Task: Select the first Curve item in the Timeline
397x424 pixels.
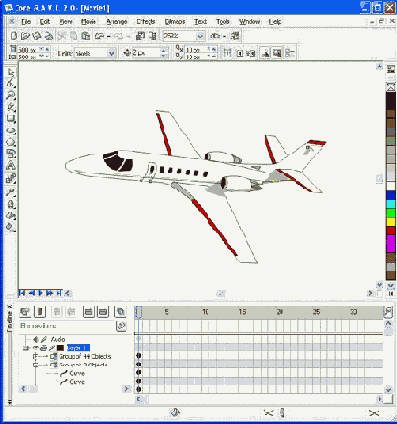Action: [x=77, y=373]
